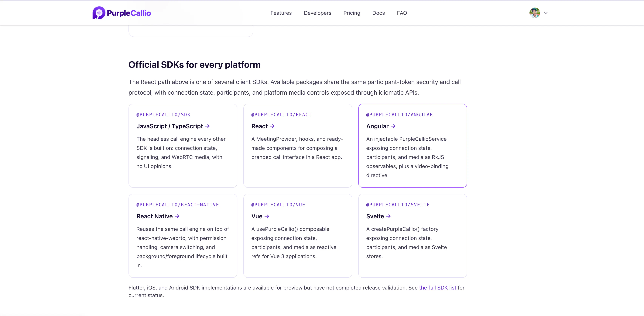Image resolution: width=644 pixels, height=316 pixels.
Task: Click the arrow next to JavaScript / TypeScript
Action: point(207,126)
